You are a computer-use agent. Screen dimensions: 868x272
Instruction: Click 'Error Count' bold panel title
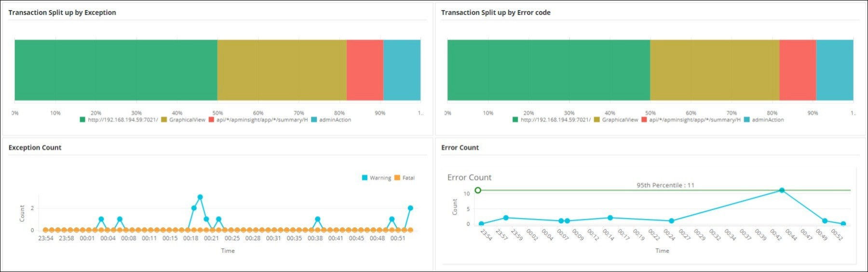460,148
